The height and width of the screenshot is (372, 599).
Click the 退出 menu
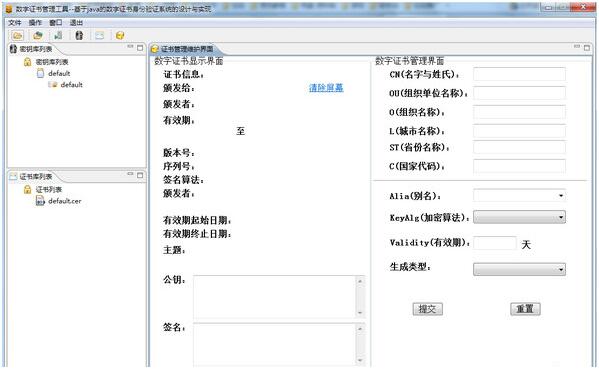click(76, 23)
